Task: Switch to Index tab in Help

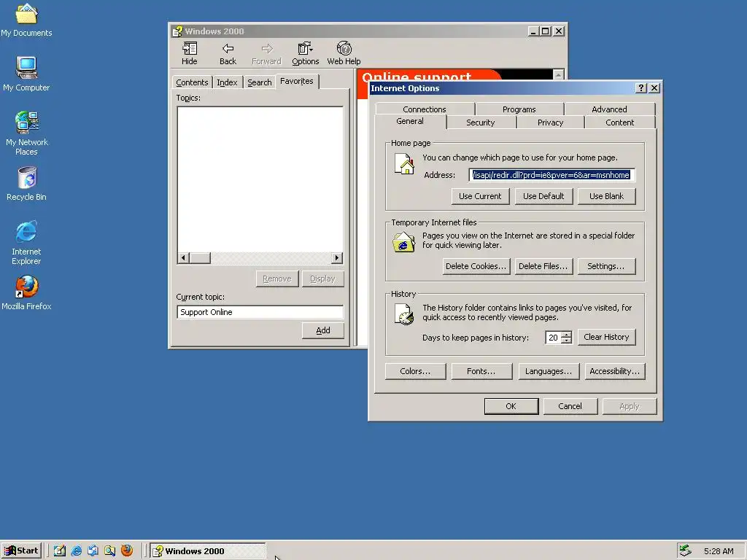Action: [228, 82]
